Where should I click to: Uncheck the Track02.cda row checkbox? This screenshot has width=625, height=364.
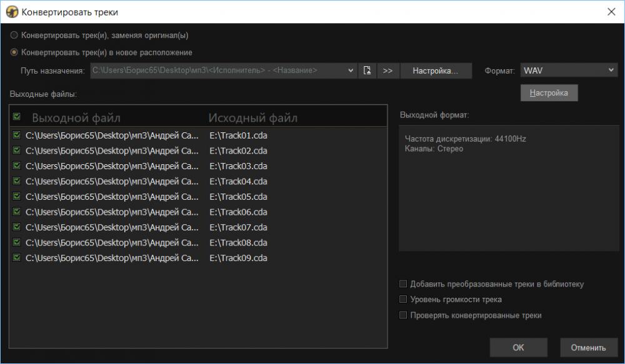click(x=17, y=150)
